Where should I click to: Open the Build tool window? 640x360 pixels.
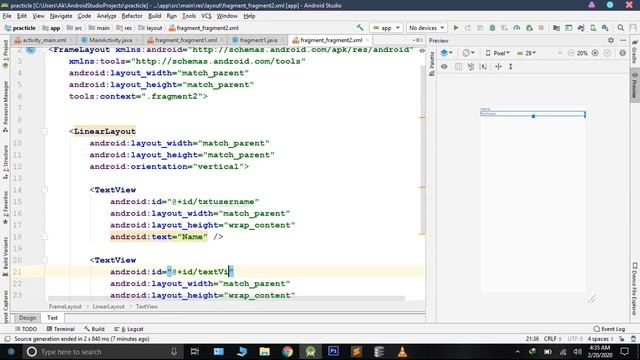pos(94,329)
